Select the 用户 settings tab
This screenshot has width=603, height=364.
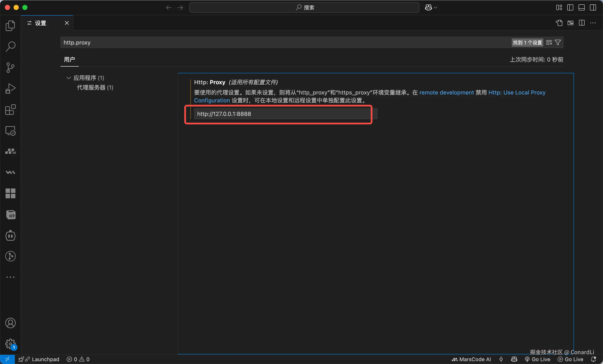[x=69, y=59]
